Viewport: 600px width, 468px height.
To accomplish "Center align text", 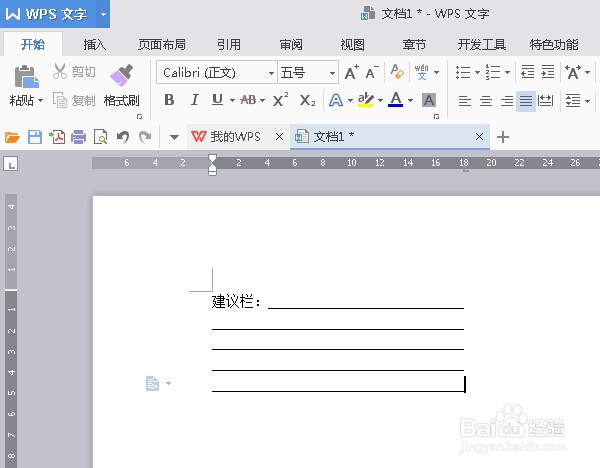I will pyautogui.click(x=486, y=101).
